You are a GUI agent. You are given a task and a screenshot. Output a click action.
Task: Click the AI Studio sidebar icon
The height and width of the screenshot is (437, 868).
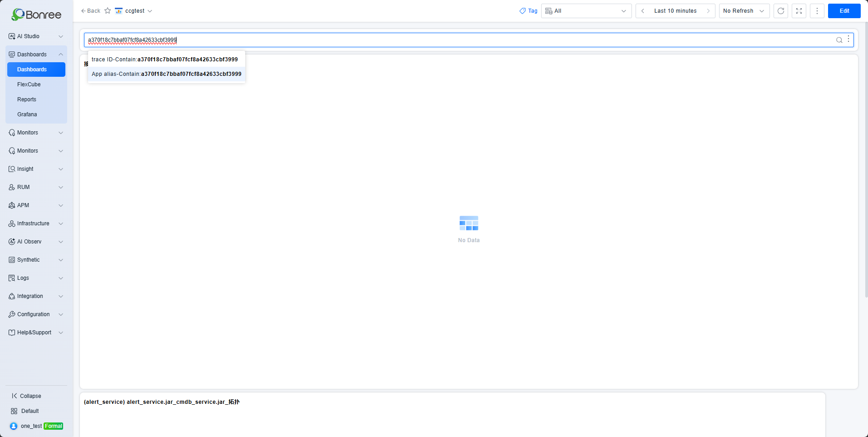tap(12, 36)
